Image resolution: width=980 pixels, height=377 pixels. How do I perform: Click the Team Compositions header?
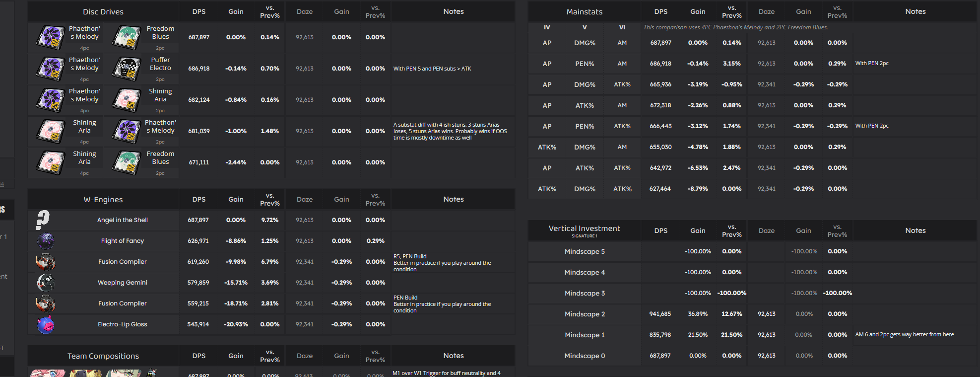pos(103,356)
